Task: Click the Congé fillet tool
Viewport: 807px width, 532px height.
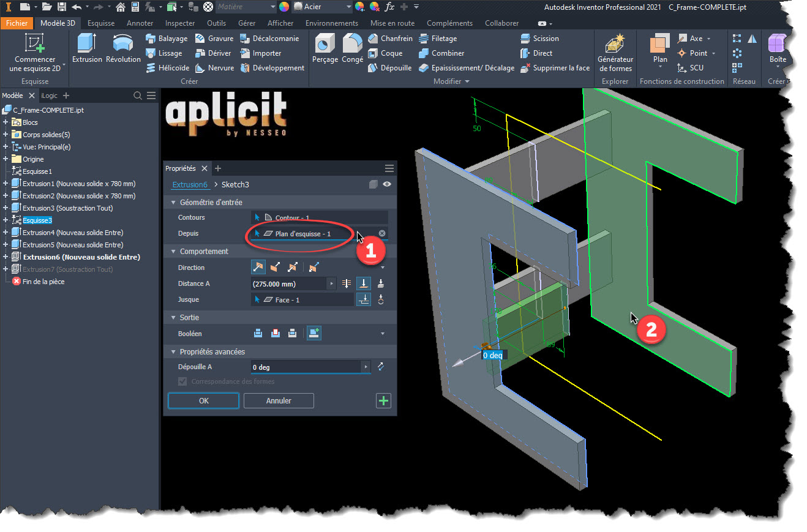Action: coord(352,48)
